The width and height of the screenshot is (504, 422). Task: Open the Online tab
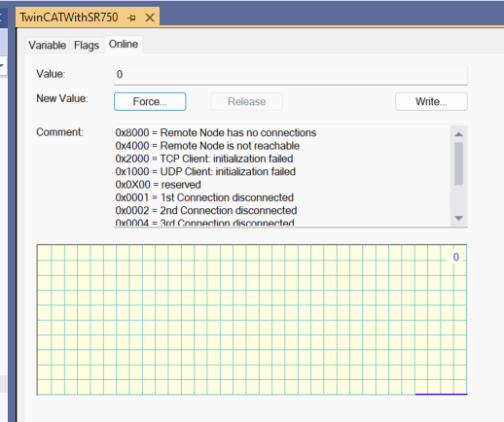124,44
